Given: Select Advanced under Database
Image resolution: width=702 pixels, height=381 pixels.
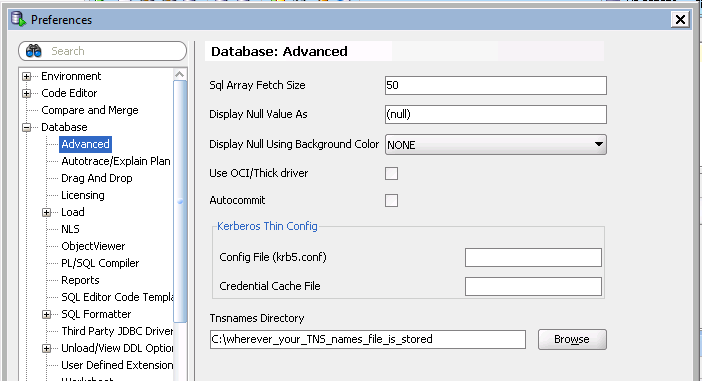Looking at the screenshot, I should click(85, 144).
